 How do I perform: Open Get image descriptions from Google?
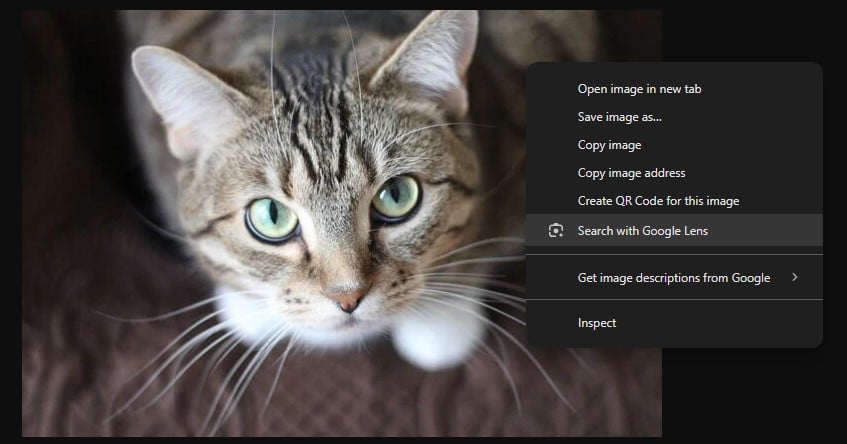click(673, 278)
